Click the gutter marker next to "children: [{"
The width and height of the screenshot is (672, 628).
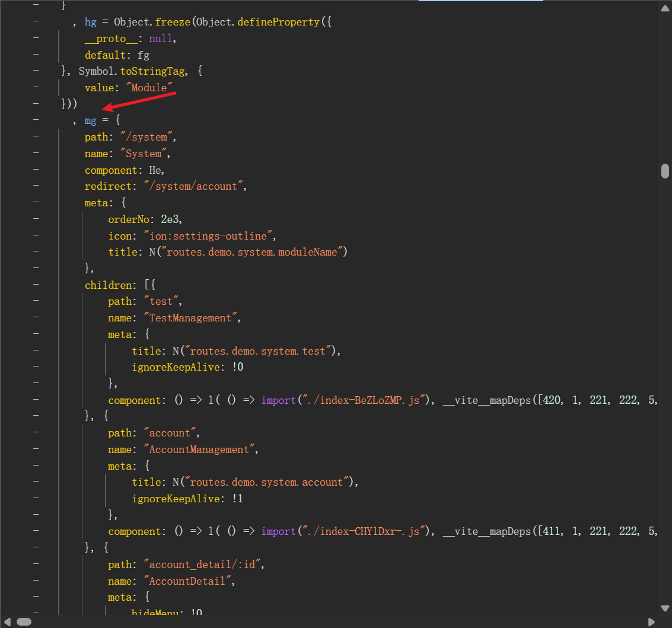[x=36, y=285]
